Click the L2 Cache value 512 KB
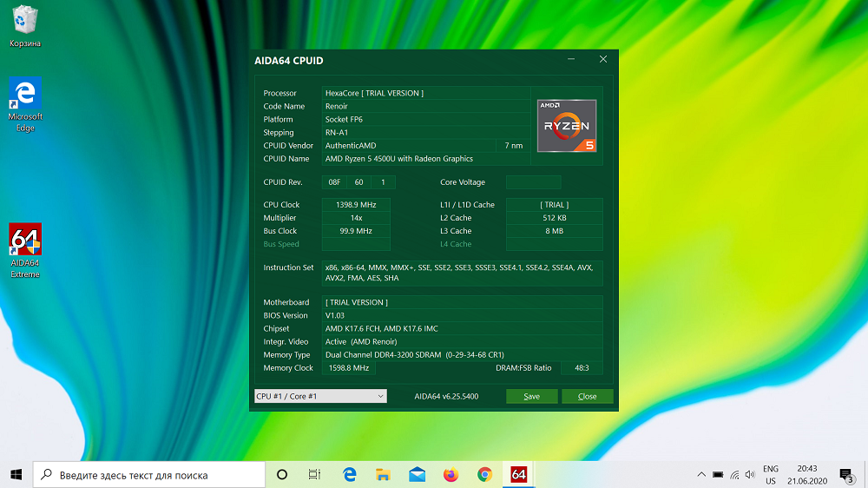This screenshot has width=868, height=488. tap(554, 218)
